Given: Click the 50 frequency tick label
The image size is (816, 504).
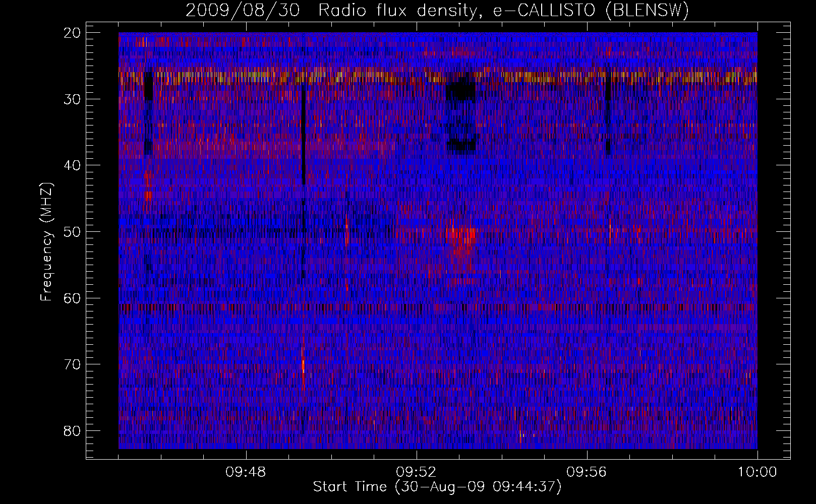Looking at the screenshot, I should click(x=73, y=232).
